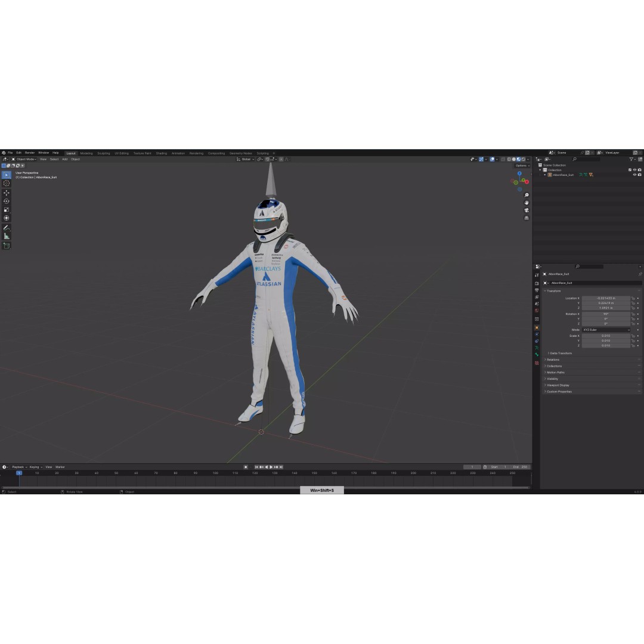Select the Transform tool
The width and height of the screenshot is (644, 644).
tap(7, 218)
